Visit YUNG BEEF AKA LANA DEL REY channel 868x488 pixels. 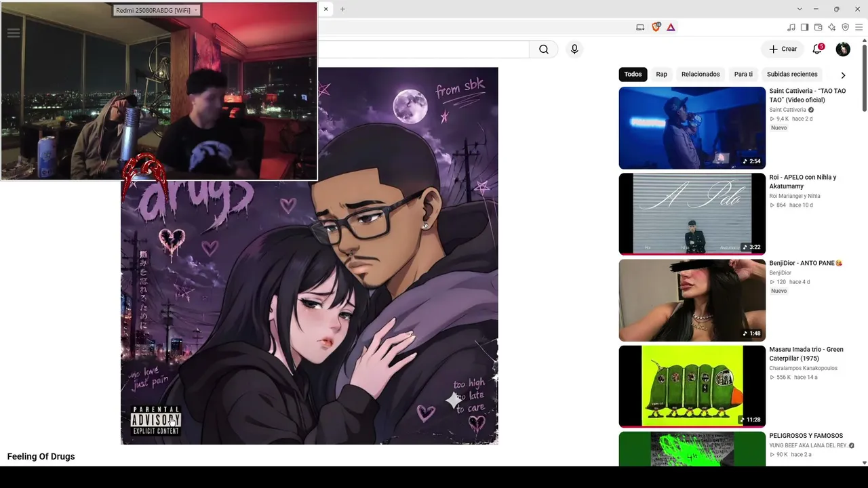(x=808, y=445)
